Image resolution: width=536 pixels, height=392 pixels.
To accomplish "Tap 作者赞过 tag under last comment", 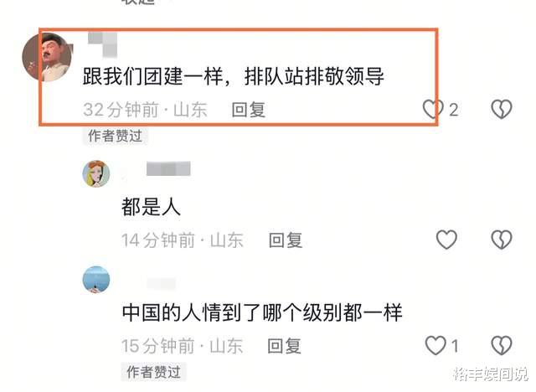I will [x=153, y=372].
